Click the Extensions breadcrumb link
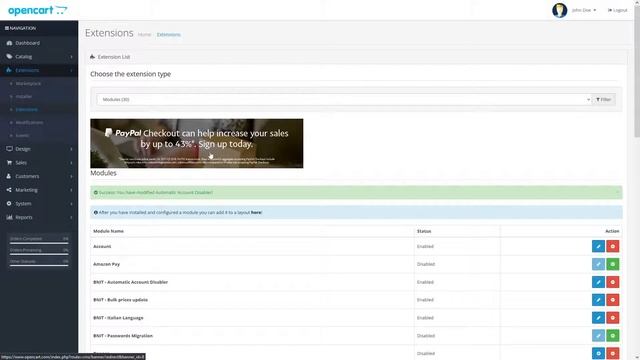The width and height of the screenshot is (640, 360). click(169, 35)
